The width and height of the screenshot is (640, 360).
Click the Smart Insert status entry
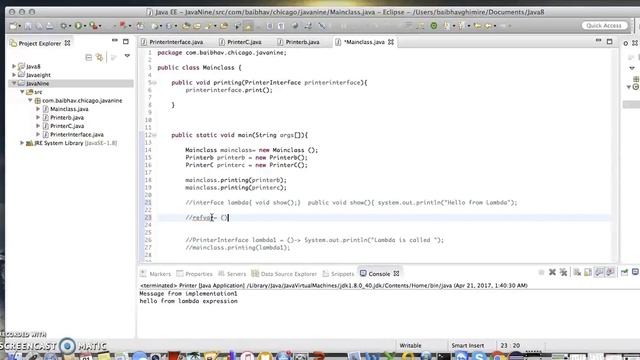click(467, 345)
